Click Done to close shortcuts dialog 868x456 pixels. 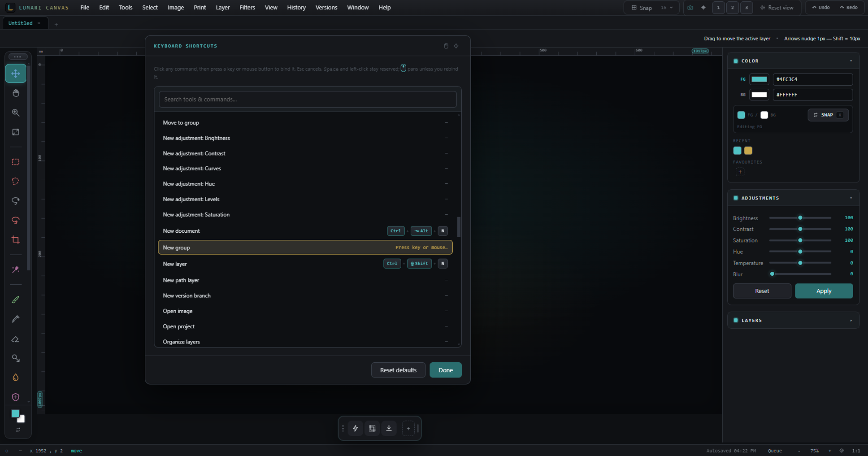(445, 370)
